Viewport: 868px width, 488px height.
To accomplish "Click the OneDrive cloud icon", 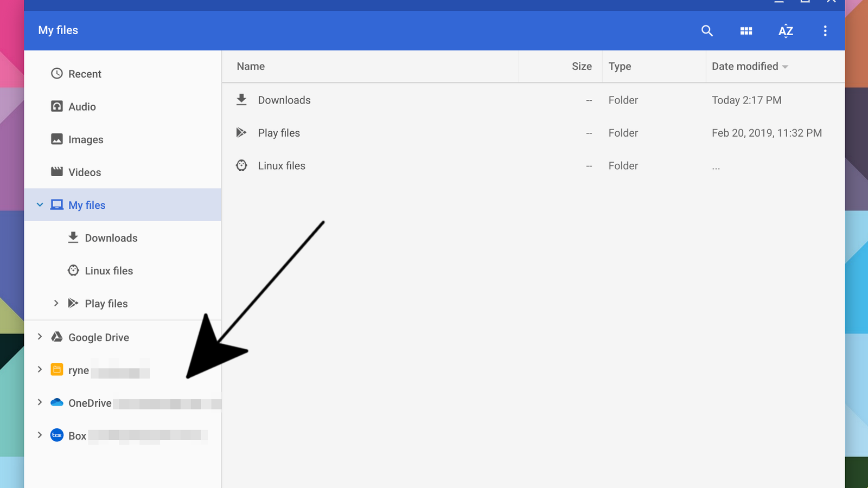I will click(x=56, y=402).
